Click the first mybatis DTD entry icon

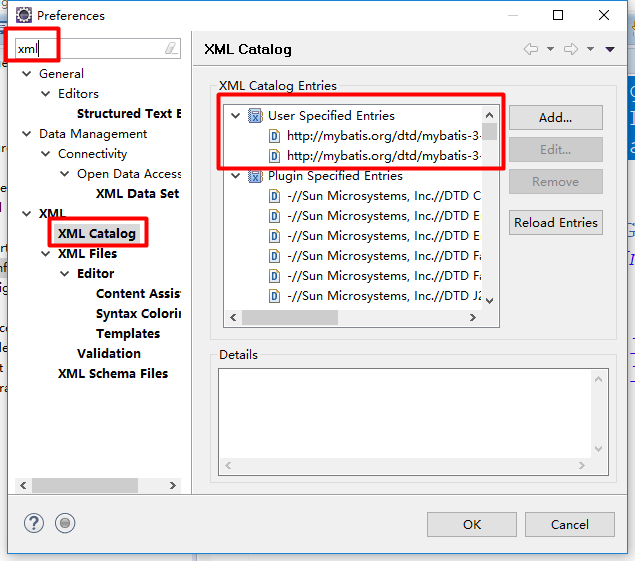[274, 136]
